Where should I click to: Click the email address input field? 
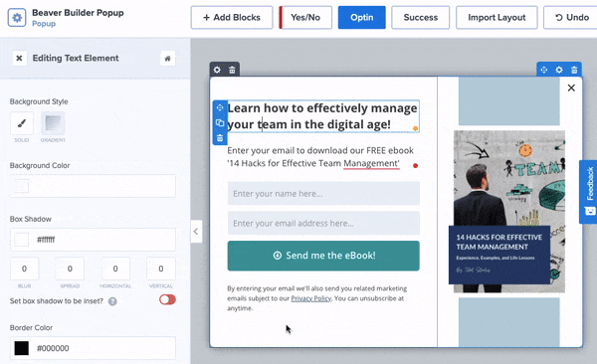(323, 223)
